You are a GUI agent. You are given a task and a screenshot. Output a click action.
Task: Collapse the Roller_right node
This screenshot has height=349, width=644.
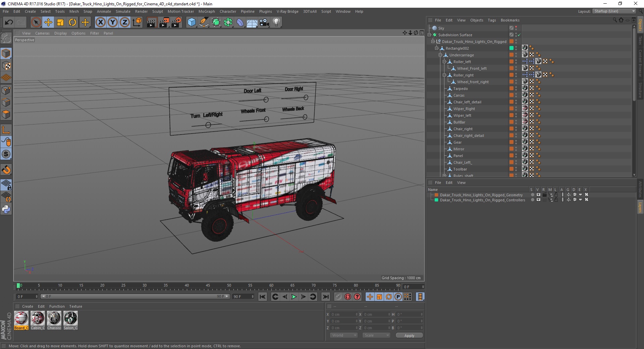(x=444, y=75)
